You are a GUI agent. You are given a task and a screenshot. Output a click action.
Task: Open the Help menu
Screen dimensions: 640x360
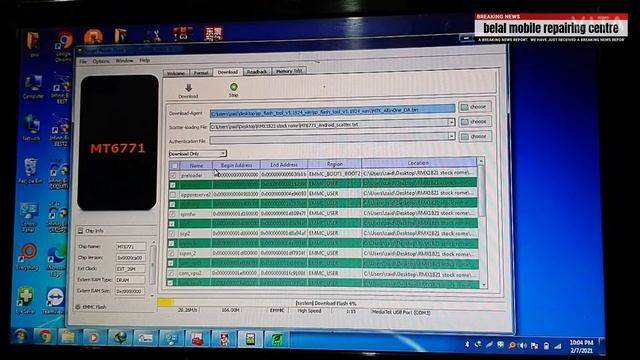(144, 60)
